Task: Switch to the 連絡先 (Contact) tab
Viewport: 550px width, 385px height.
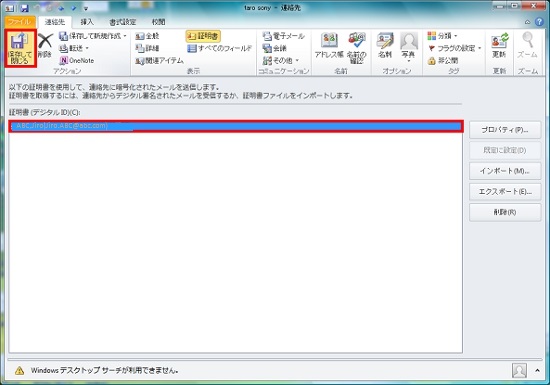Action: click(x=55, y=22)
